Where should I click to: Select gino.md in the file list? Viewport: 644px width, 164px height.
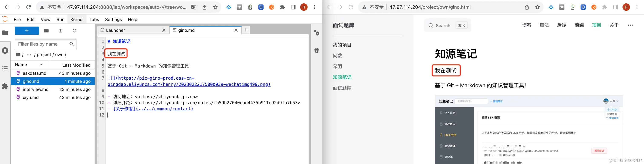[x=53, y=81]
